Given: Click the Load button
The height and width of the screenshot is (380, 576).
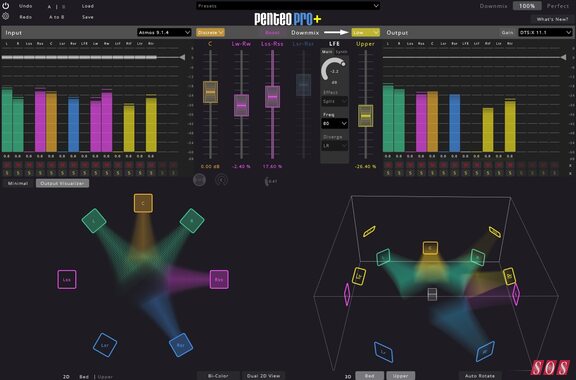Looking at the screenshot, I should click(x=88, y=6).
